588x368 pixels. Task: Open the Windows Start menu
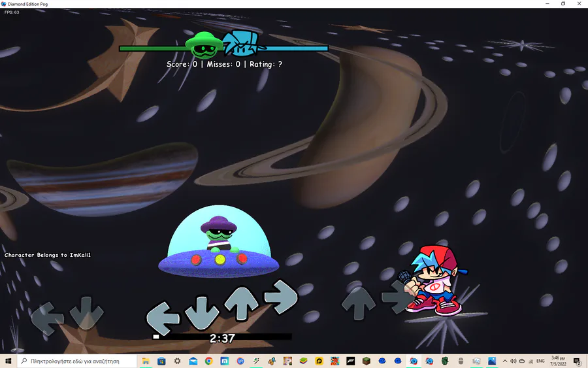tap(8, 361)
